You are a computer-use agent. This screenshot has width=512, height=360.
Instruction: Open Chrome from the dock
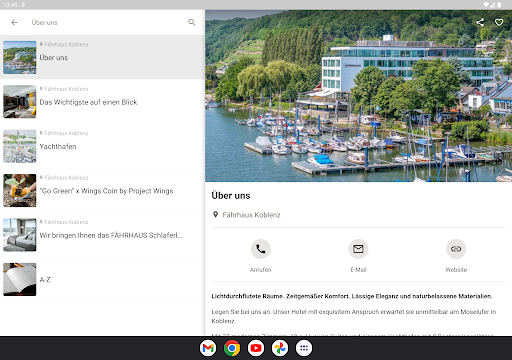tap(232, 348)
